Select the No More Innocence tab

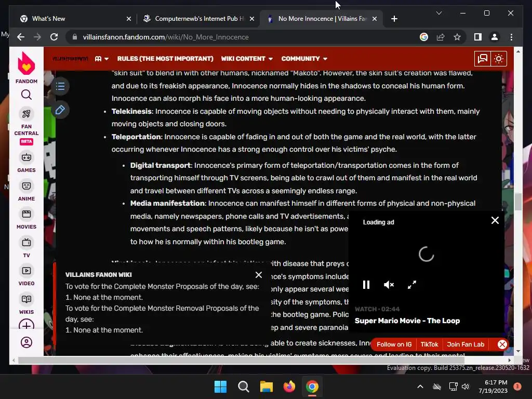coord(321,19)
